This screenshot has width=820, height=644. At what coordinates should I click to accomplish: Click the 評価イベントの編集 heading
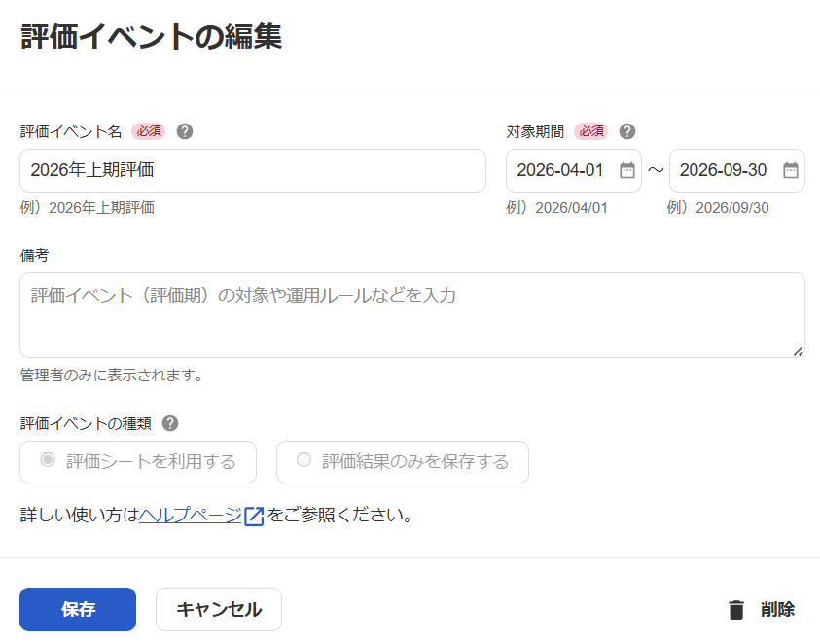(x=152, y=37)
